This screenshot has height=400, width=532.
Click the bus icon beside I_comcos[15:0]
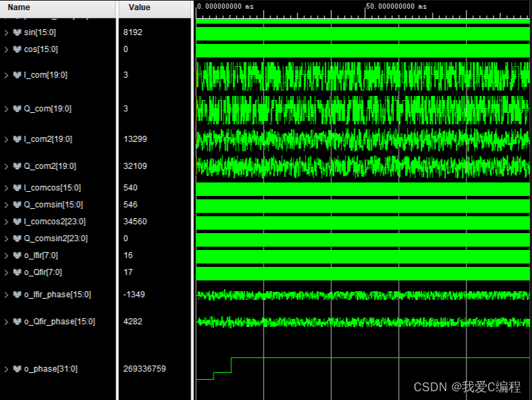click(x=17, y=188)
